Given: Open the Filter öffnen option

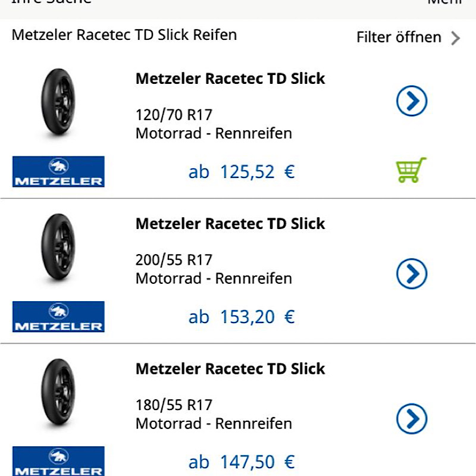Looking at the screenshot, I should tap(399, 37).
